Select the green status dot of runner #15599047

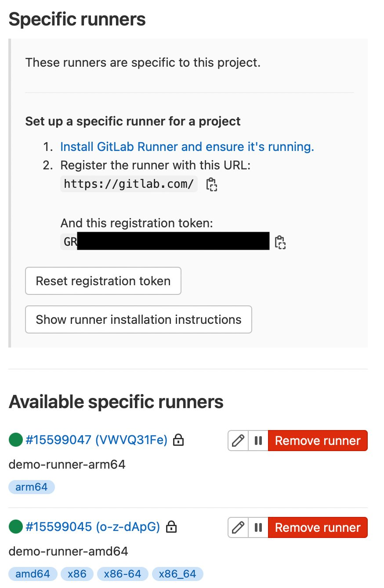[15, 439]
